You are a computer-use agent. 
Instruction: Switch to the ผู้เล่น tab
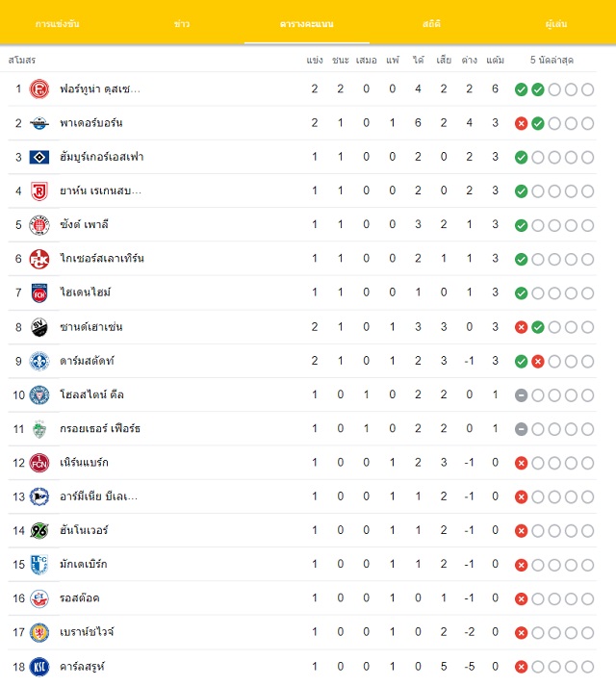tap(556, 24)
